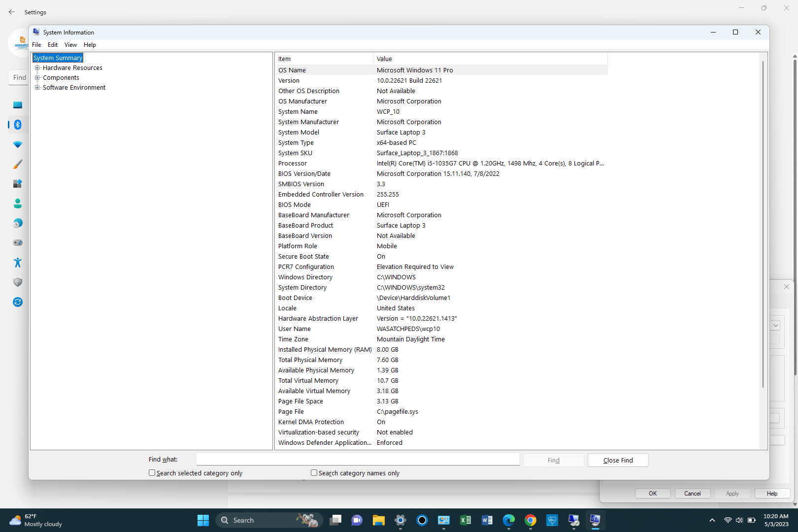This screenshot has height=532, width=798.
Task: Open System category in Settings sidebar
Action: pos(18,105)
